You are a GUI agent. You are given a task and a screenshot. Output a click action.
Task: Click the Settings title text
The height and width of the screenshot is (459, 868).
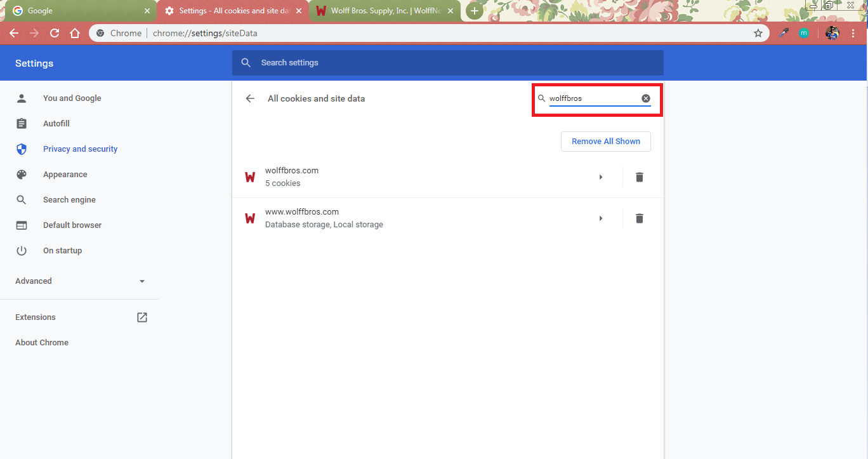point(34,63)
